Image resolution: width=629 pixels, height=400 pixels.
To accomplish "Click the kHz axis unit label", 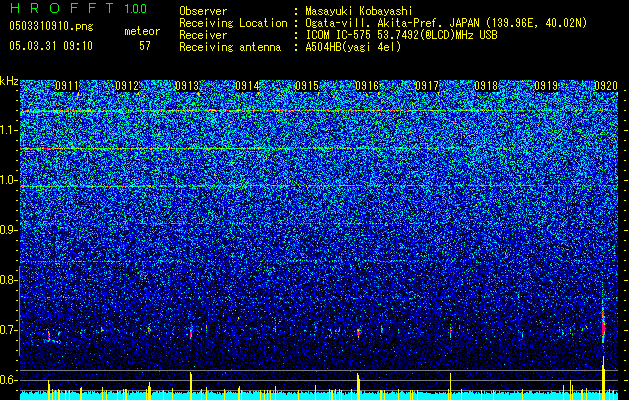I will tap(9, 81).
